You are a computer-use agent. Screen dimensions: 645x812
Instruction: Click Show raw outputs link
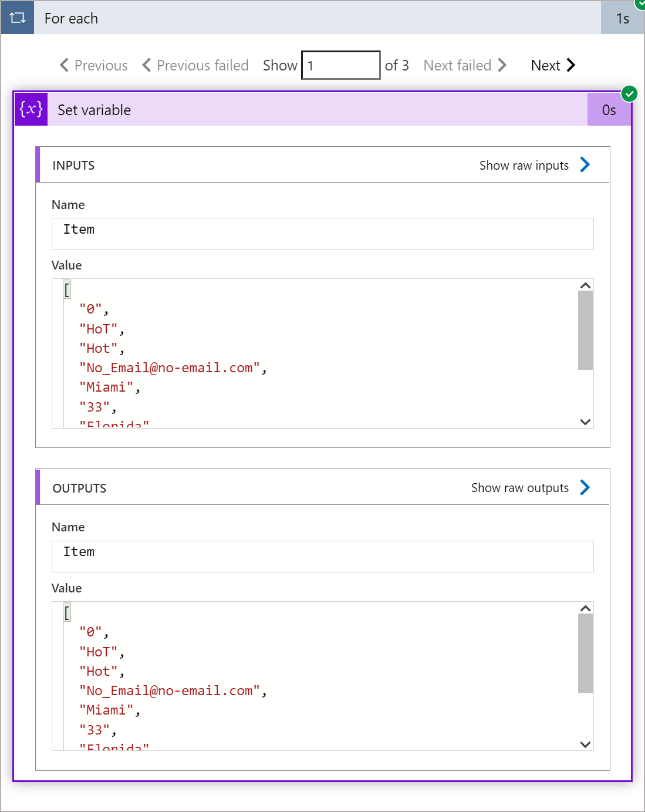(520, 488)
